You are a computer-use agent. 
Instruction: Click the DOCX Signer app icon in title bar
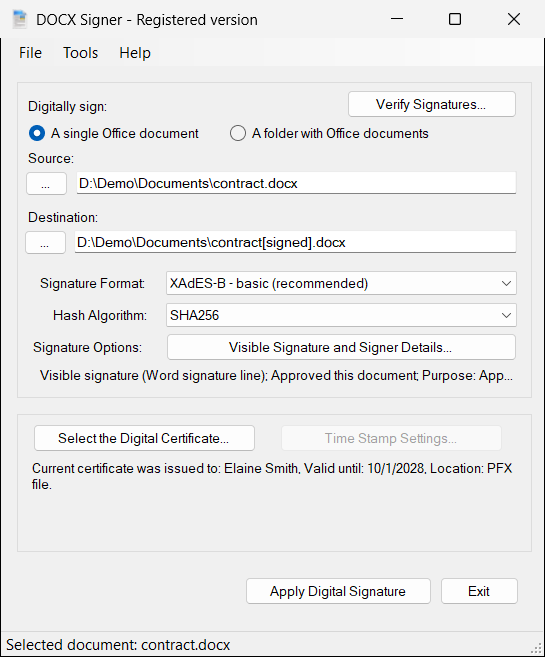point(19,19)
